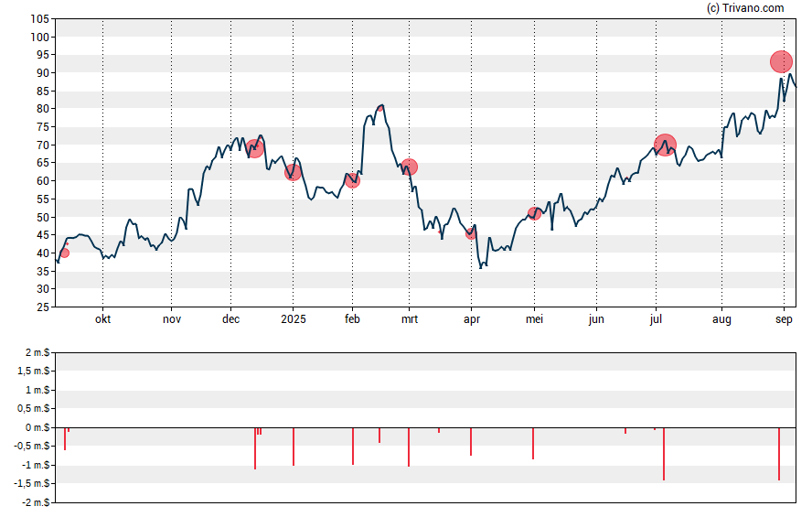Click the red circle marker at apr
The height and width of the screenshot is (517, 812).
click(x=471, y=233)
